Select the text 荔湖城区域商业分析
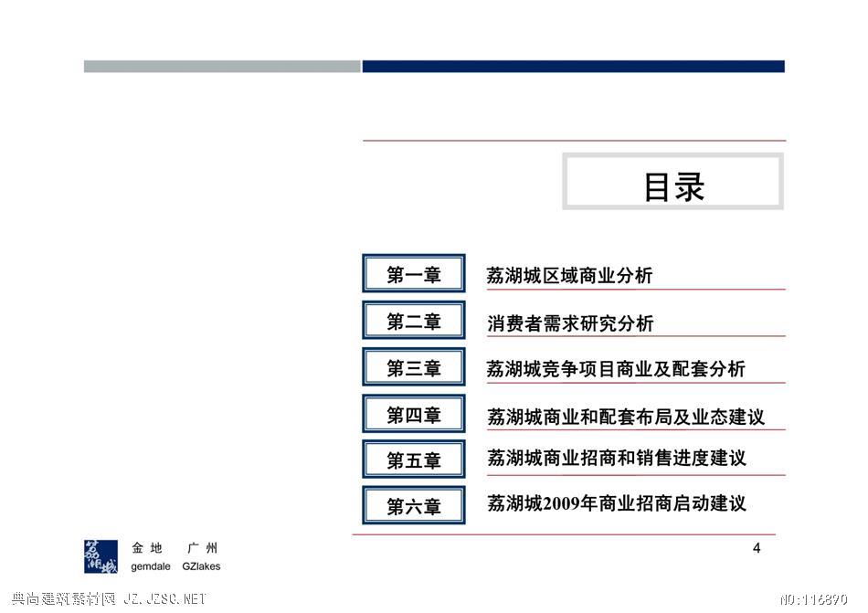Screen dimensions: 868x613 [x=569, y=276]
